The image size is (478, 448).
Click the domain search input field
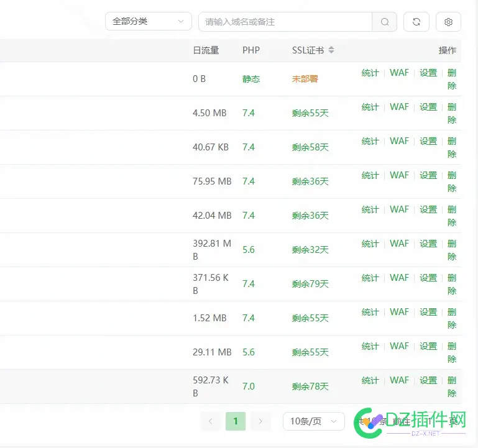pos(285,22)
